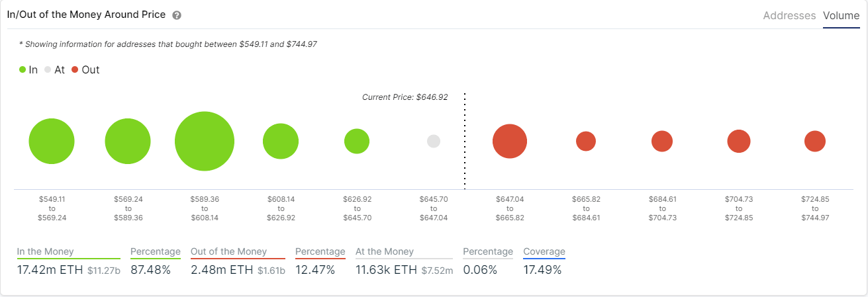
Task: Toggle the green In legend dot
Action: [x=23, y=69]
